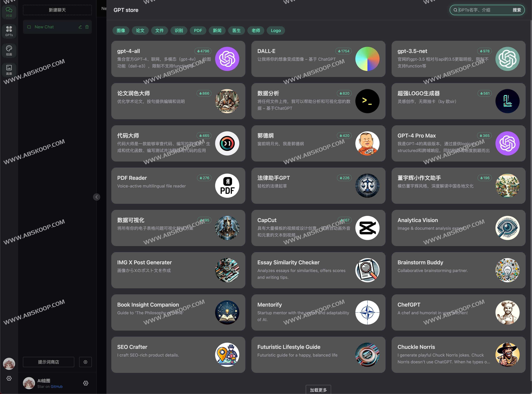Screen dimensions: 532x394
Task: Toggle the 图像 image filter
Action: 121,30
